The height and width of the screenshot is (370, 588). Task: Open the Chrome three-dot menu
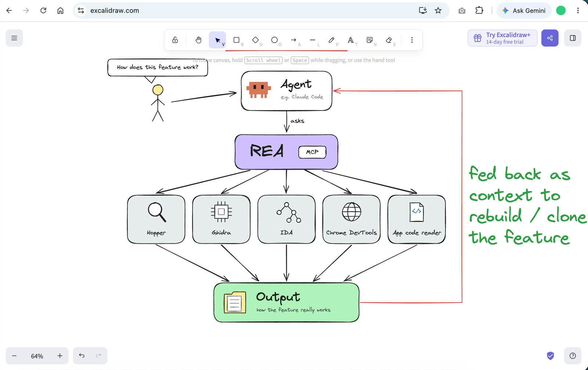point(578,11)
